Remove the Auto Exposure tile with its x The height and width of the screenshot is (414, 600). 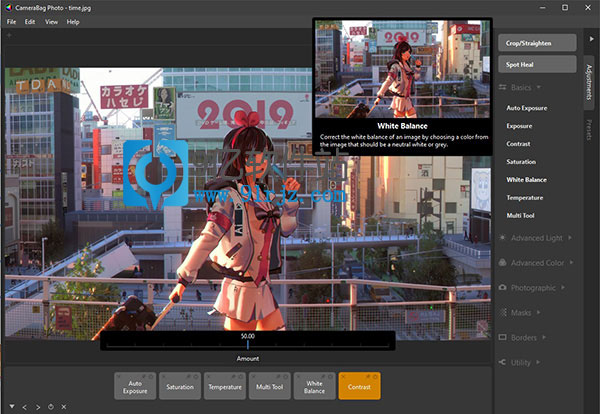119,376
